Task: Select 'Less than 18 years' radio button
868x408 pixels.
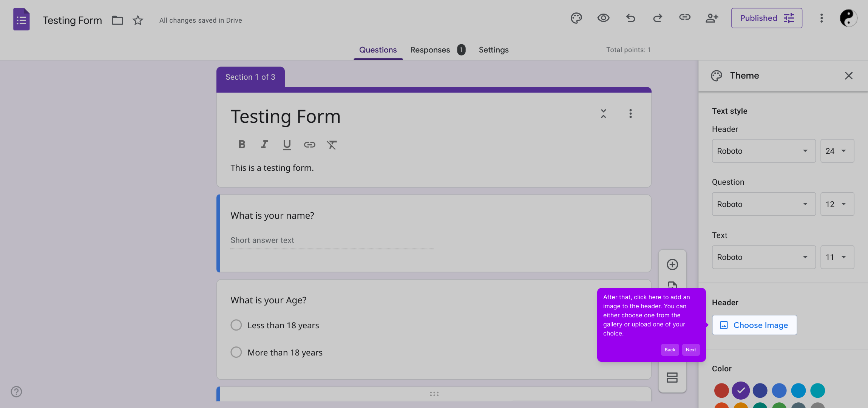Action: (236, 325)
